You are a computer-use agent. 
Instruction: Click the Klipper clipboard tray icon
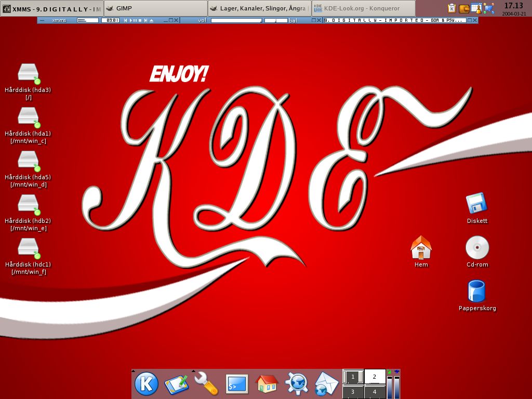click(x=452, y=8)
